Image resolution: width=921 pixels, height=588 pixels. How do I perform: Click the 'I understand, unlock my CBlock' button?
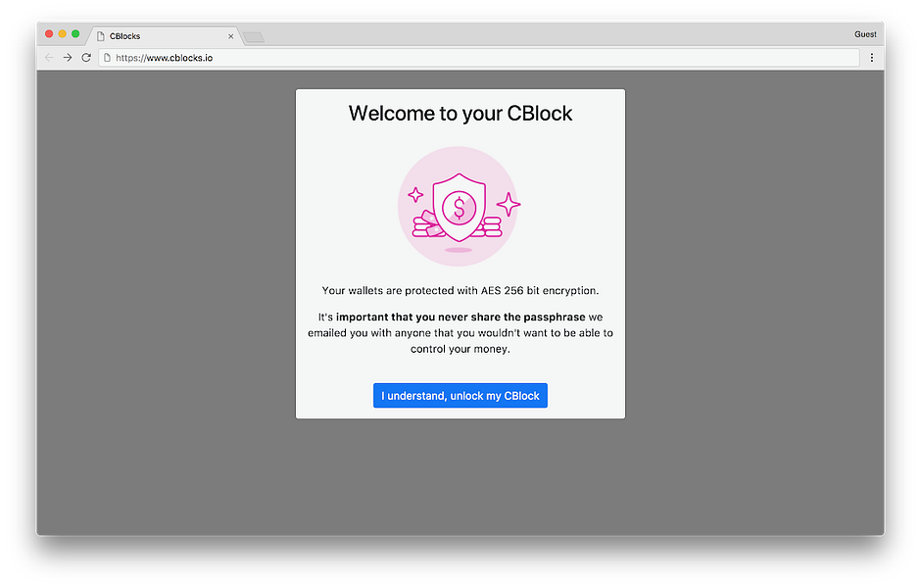pos(460,395)
